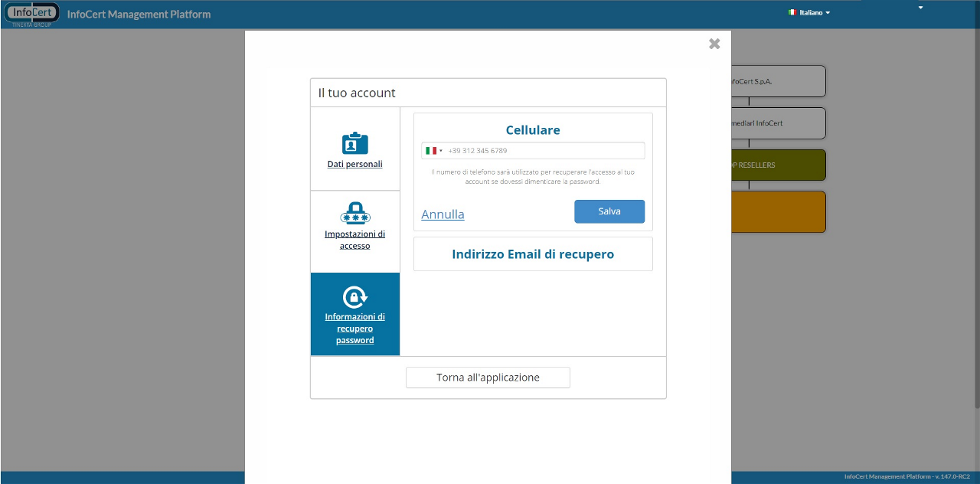
Task: Open the Impostazioni di accesso tab label
Action: (354, 240)
